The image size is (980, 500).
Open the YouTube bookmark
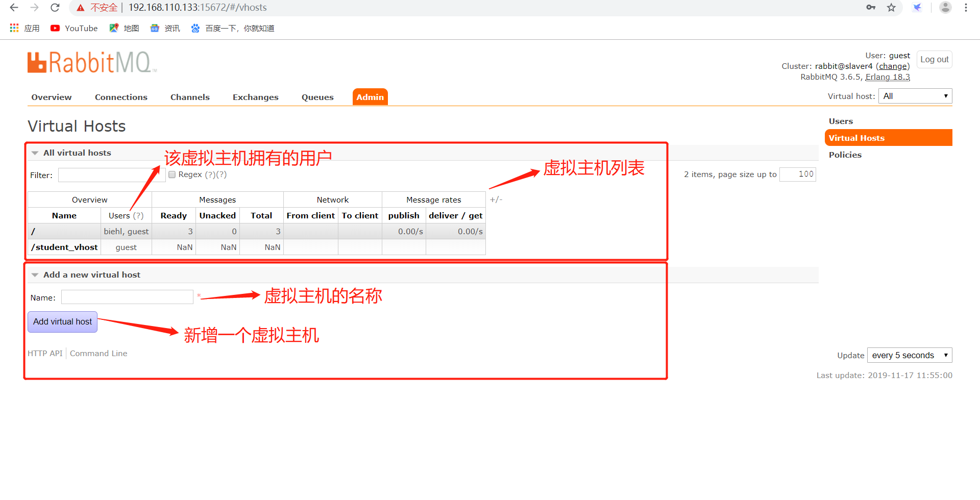75,28
